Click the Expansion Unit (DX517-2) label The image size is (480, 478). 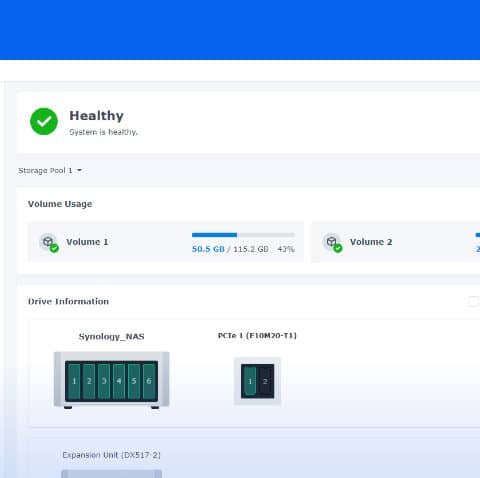click(111, 455)
